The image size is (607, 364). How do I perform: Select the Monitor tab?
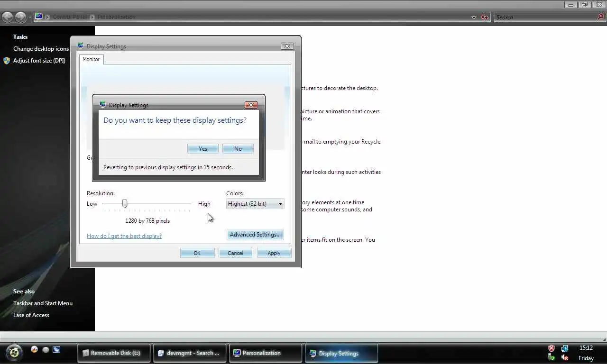click(91, 59)
